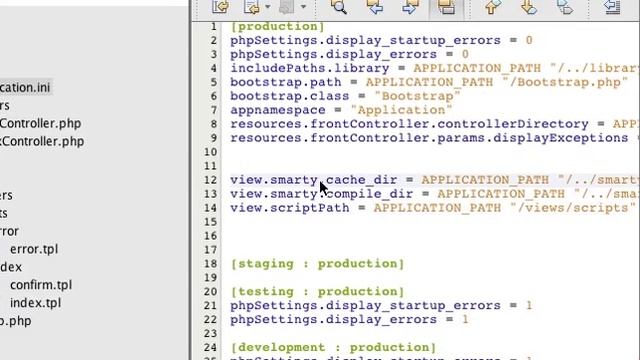
Task: Click the bootstrap.path line
Action: tap(429, 82)
